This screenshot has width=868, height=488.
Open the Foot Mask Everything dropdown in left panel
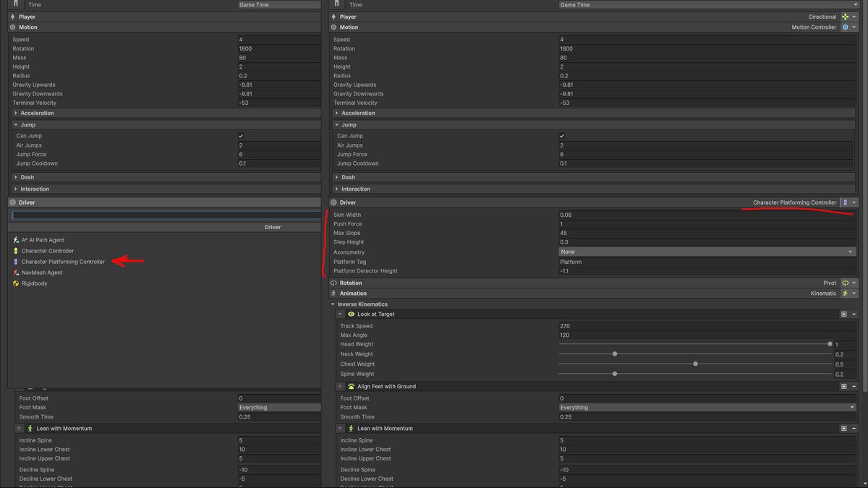click(279, 408)
